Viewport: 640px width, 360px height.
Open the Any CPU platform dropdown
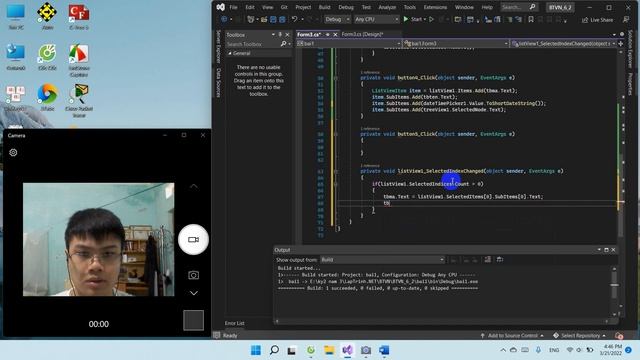tap(376, 19)
